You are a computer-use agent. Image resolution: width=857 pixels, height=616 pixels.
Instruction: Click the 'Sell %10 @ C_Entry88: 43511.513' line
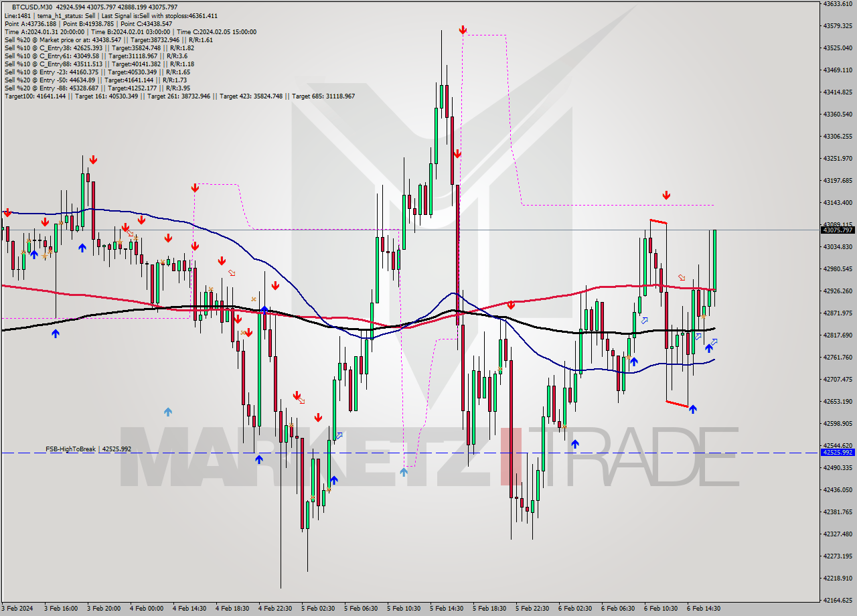99,64
